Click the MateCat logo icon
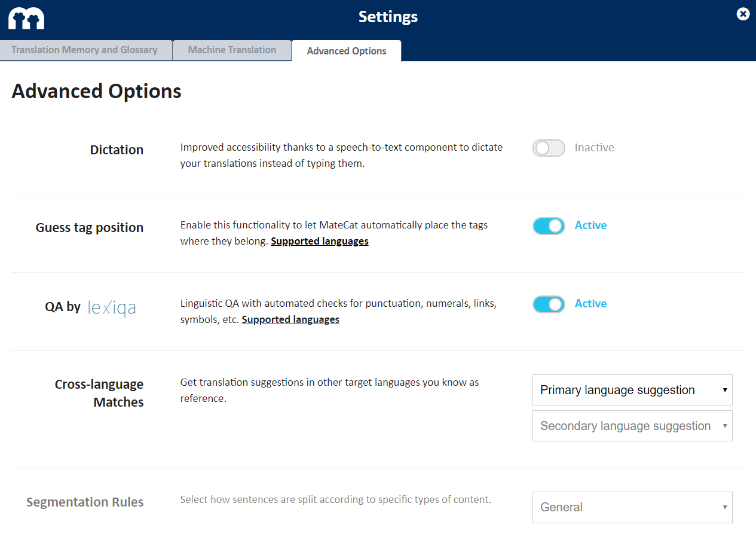Image resolution: width=756 pixels, height=552 pixels. coord(26,19)
